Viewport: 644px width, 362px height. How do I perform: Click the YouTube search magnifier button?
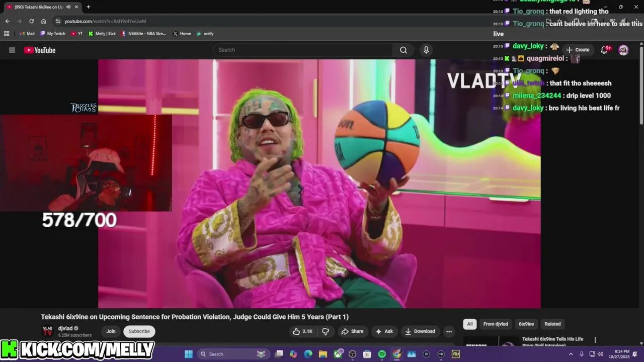click(404, 50)
